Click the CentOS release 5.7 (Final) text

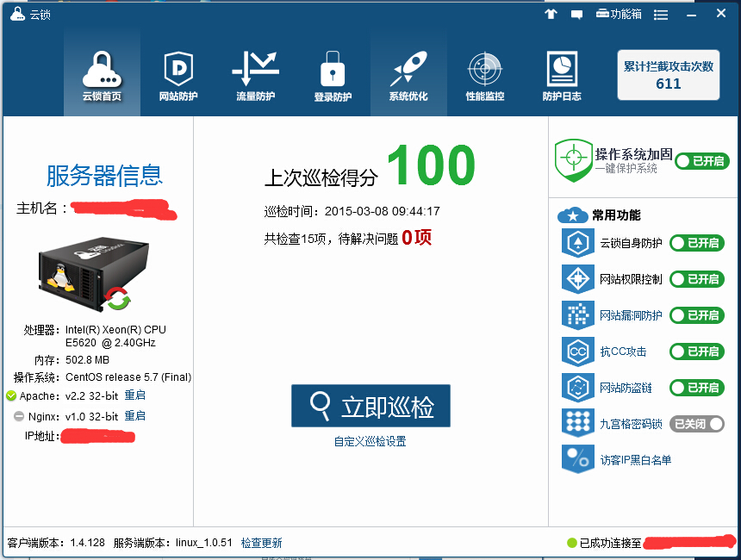pyautogui.click(x=128, y=377)
